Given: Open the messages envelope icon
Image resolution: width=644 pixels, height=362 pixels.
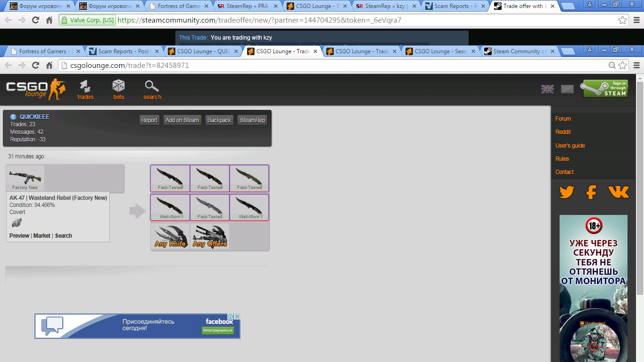Looking at the screenshot, I should (x=567, y=89).
